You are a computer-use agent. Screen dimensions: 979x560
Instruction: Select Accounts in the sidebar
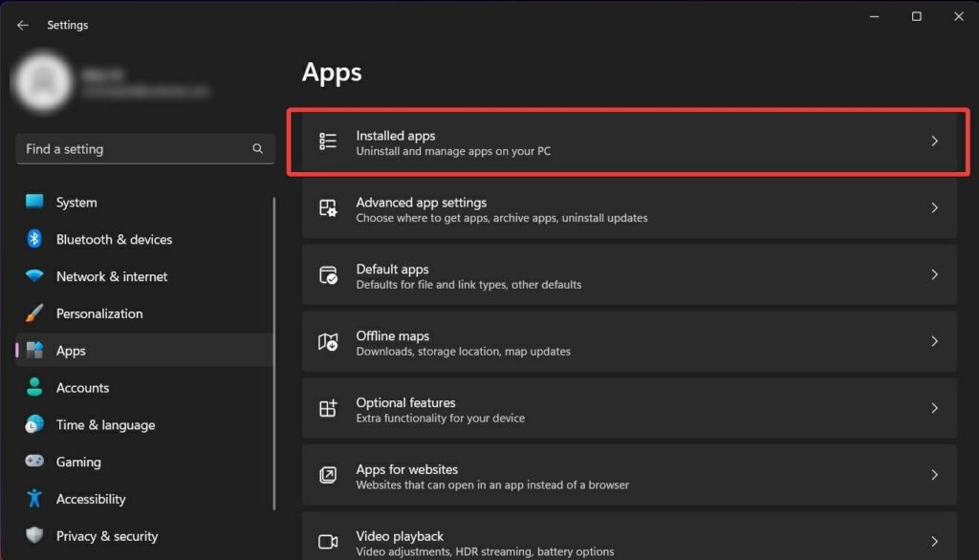[x=82, y=388]
